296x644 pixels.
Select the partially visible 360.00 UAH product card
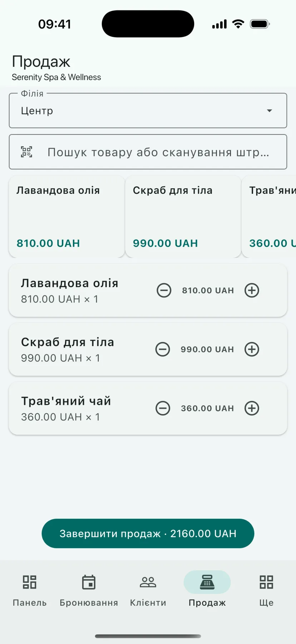click(x=269, y=216)
